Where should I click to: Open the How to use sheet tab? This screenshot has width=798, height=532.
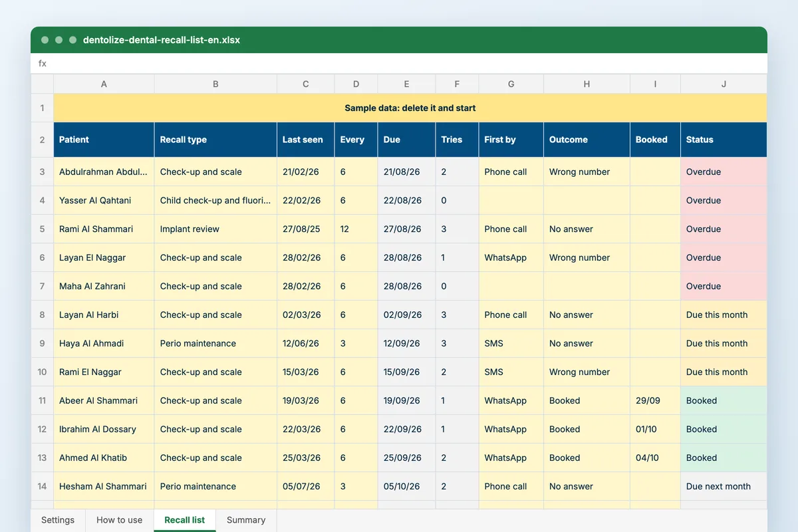120,520
